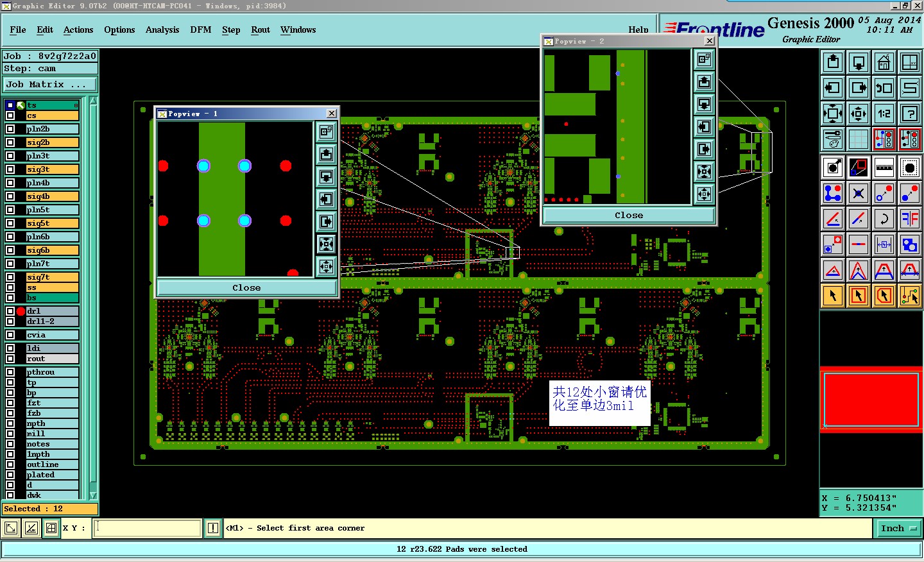This screenshot has width=924, height=562.
Task: Open the Rout menu
Action: click(x=261, y=30)
